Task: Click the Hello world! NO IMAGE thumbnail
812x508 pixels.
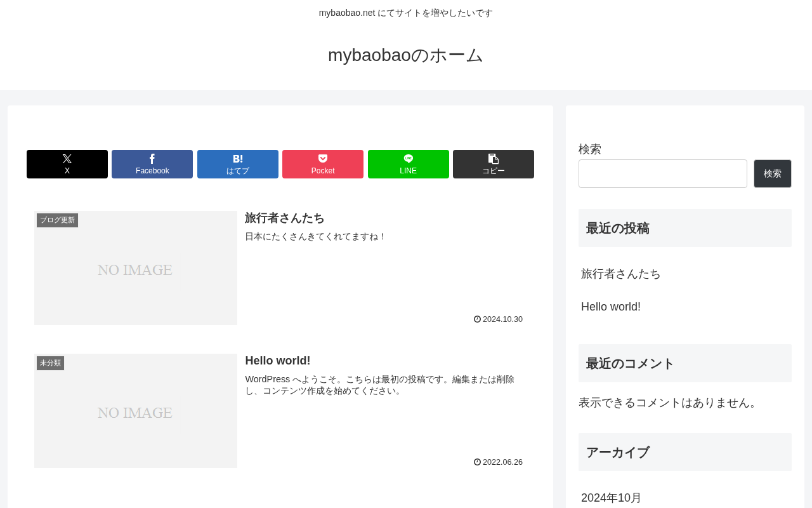Action: [136, 411]
